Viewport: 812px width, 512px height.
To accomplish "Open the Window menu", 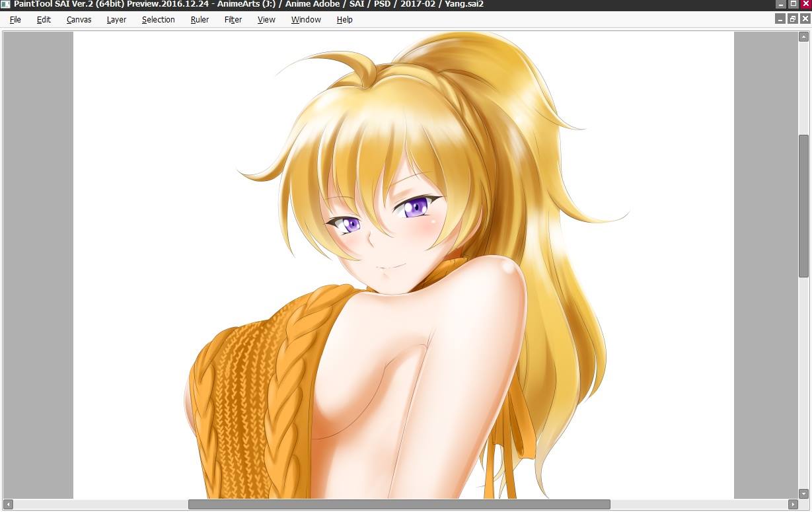I will point(306,20).
